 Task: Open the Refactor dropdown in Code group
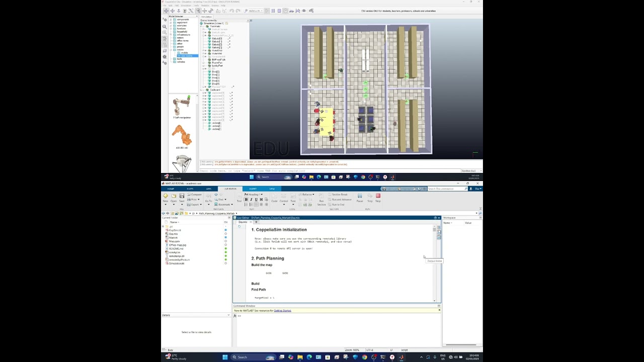(x=308, y=194)
